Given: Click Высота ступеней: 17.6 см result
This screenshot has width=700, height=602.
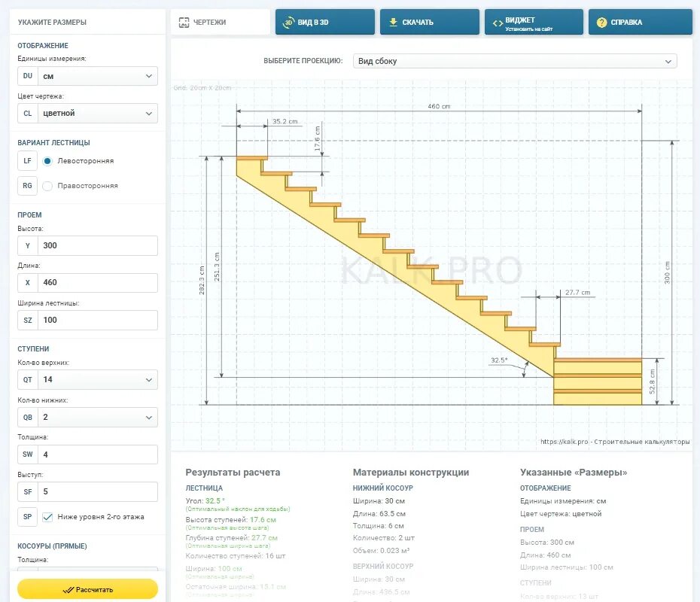Looking at the screenshot, I should pos(231,520).
